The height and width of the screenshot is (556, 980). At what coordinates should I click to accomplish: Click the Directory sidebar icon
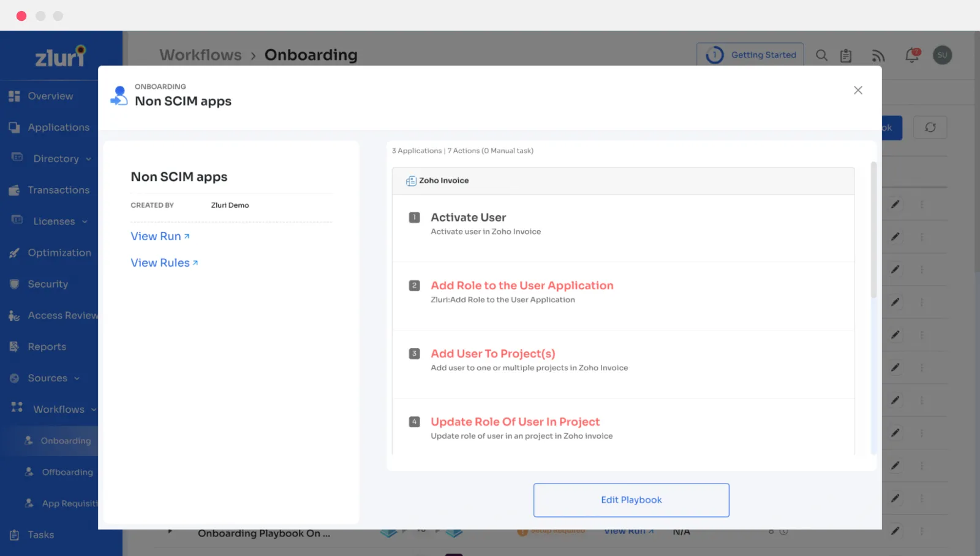17,158
